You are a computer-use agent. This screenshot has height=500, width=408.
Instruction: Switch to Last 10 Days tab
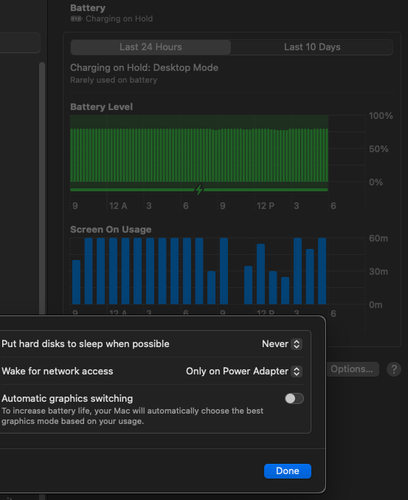[x=312, y=47]
